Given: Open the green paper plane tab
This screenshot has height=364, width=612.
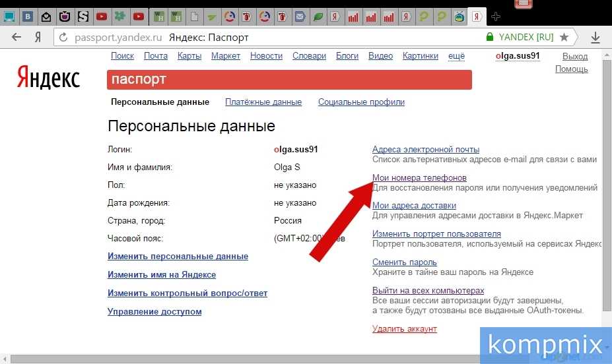Looking at the screenshot, I should pos(212,16).
